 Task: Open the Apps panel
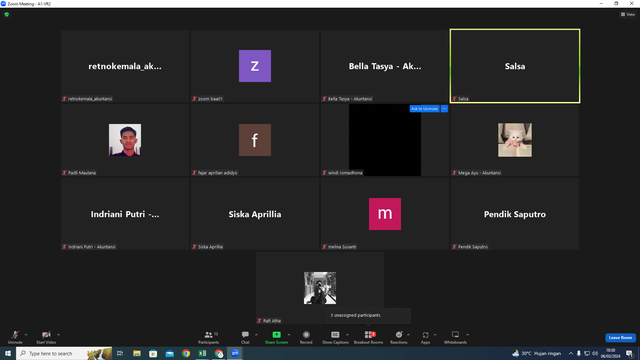tap(425, 337)
